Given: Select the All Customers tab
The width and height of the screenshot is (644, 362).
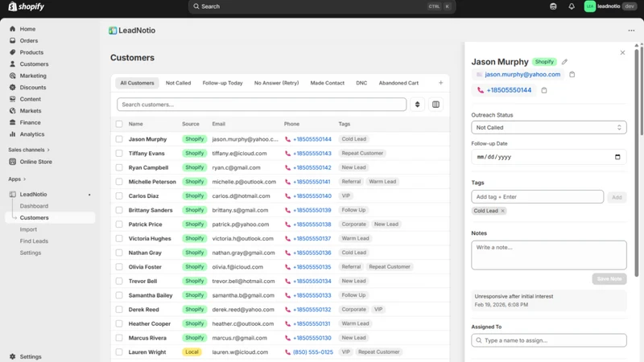Looking at the screenshot, I should point(137,83).
